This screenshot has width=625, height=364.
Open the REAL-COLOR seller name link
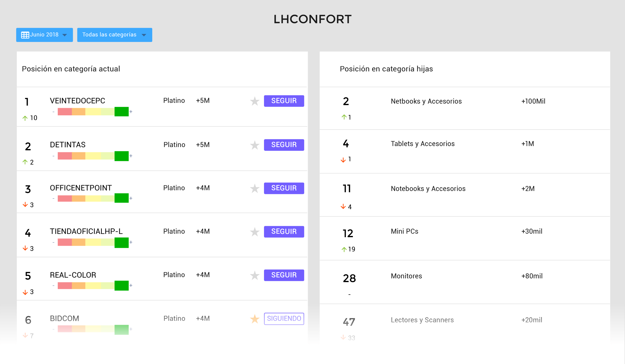click(73, 275)
